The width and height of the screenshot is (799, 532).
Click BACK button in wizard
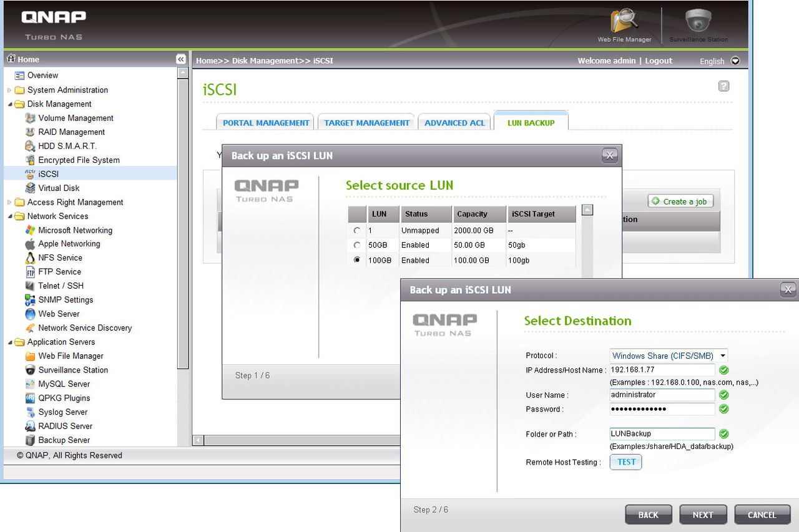pyautogui.click(x=649, y=515)
